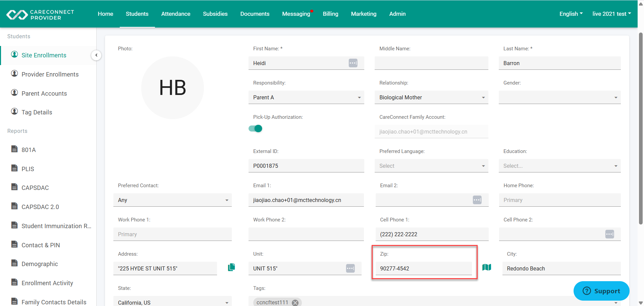
Task: Click the Email 1 input field
Action: (306, 200)
